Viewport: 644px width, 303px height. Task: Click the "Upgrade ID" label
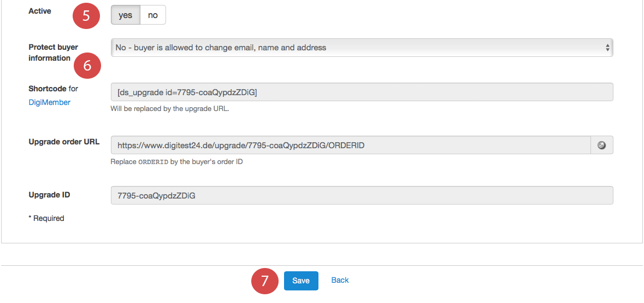pos(49,195)
